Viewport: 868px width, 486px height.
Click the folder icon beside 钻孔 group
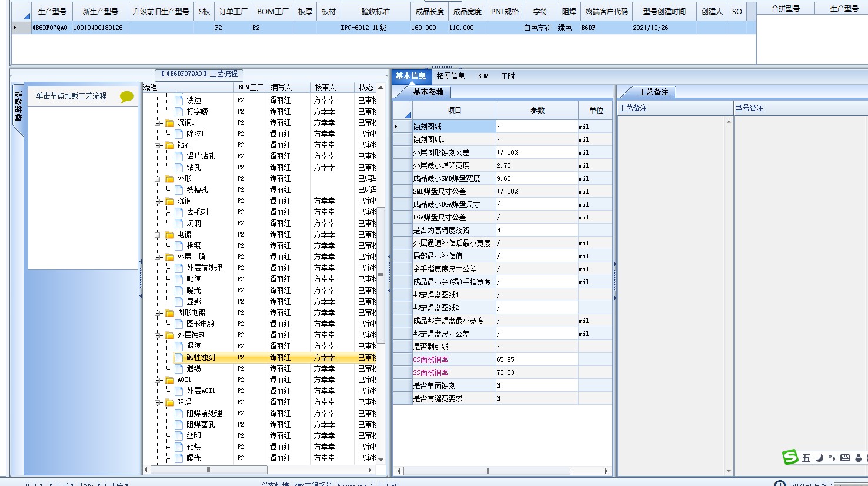pyautogui.click(x=169, y=145)
